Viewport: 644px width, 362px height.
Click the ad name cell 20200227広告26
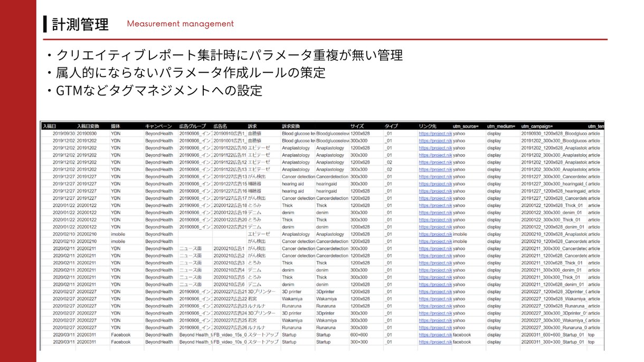[230, 327]
